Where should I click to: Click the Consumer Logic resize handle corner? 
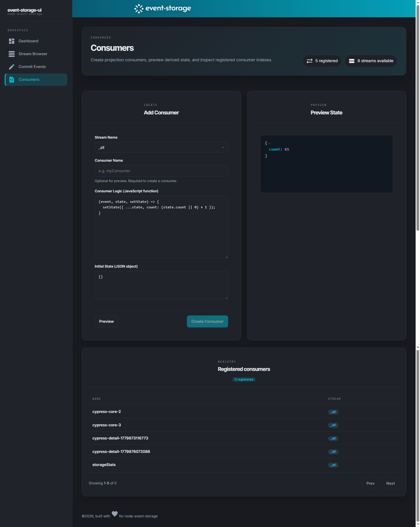(x=226, y=257)
